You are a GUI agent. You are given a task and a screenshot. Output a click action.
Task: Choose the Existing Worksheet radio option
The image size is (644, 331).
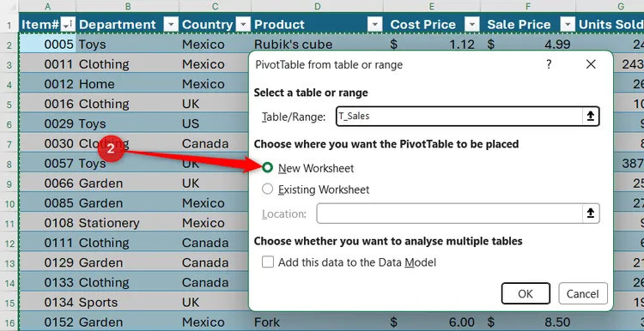[267, 190]
